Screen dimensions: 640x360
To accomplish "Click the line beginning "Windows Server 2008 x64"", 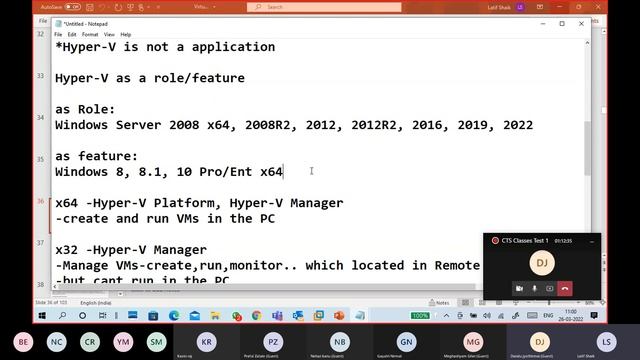I will [294, 125].
